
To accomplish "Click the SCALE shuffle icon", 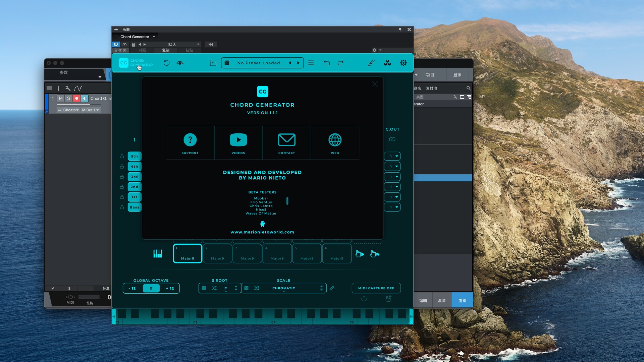I will coord(257,288).
